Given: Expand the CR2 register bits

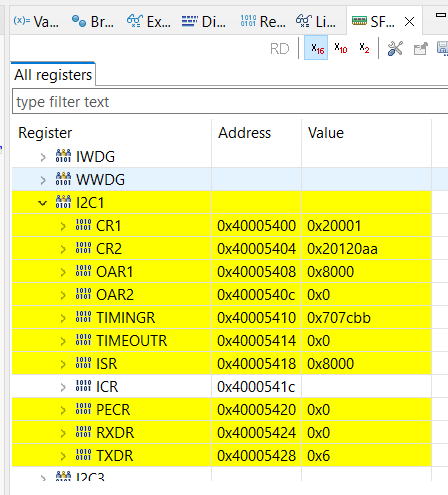Looking at the screenshot, I should coord(63,249).
